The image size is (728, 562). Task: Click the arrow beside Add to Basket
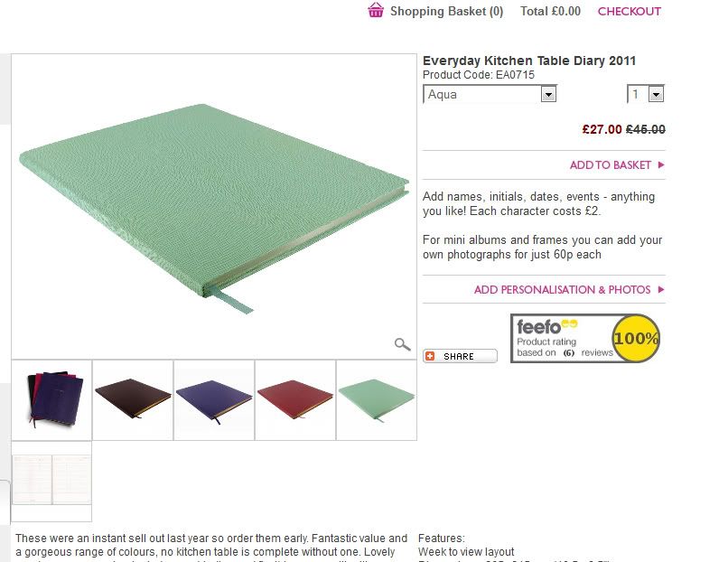(661, 165)
